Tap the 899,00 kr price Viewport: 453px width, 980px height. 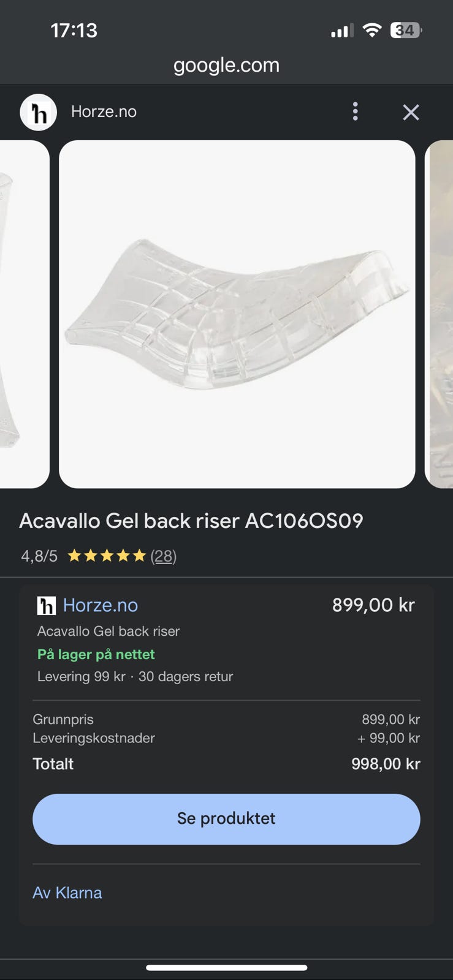373,605
